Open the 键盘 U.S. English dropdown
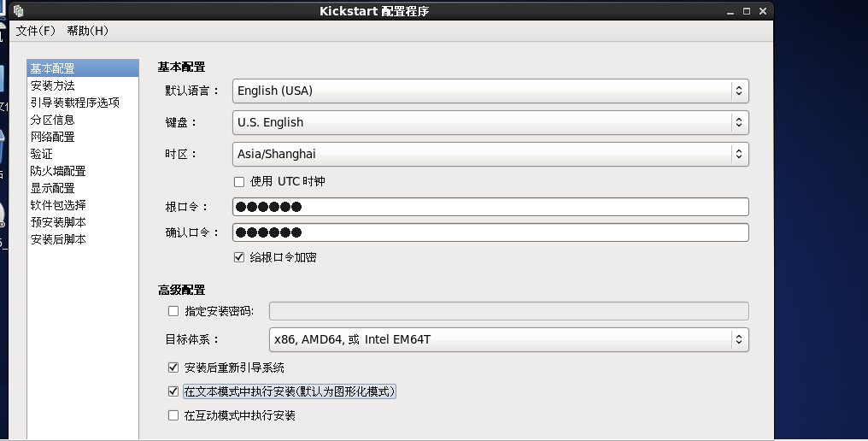The width and height of the screenshot is (868, 441). pyautogui.click(x=490, y=122)
